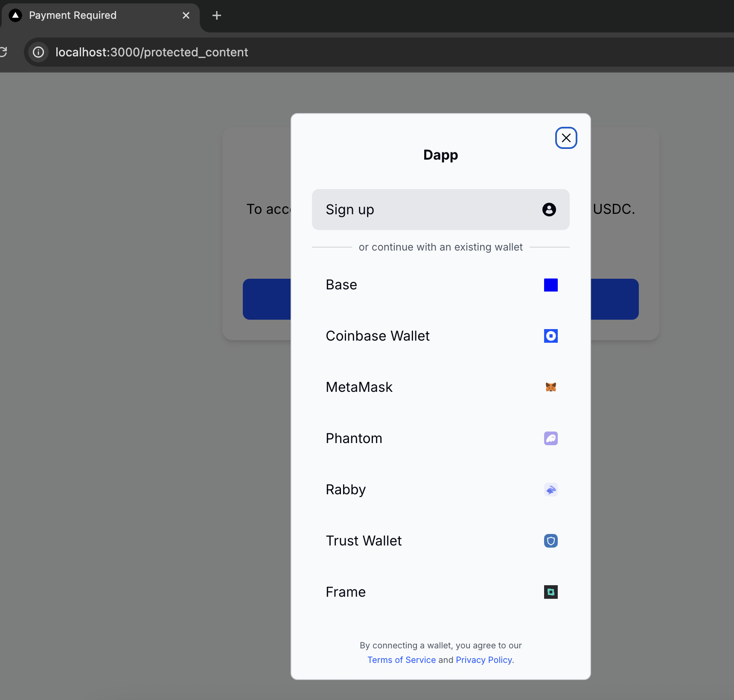Image resolution: width=734 pixels, height=700 pixels.
Task: Open a new browser tab
Action: (217, 15)
